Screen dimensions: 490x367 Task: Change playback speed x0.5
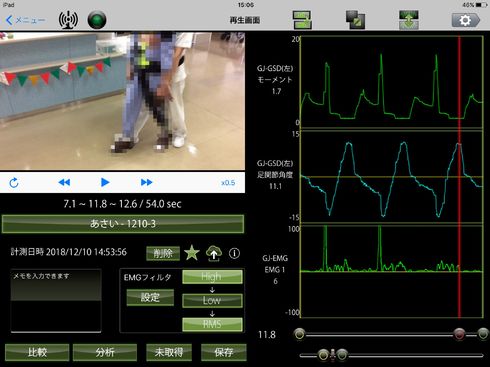[x=228, y=183]
